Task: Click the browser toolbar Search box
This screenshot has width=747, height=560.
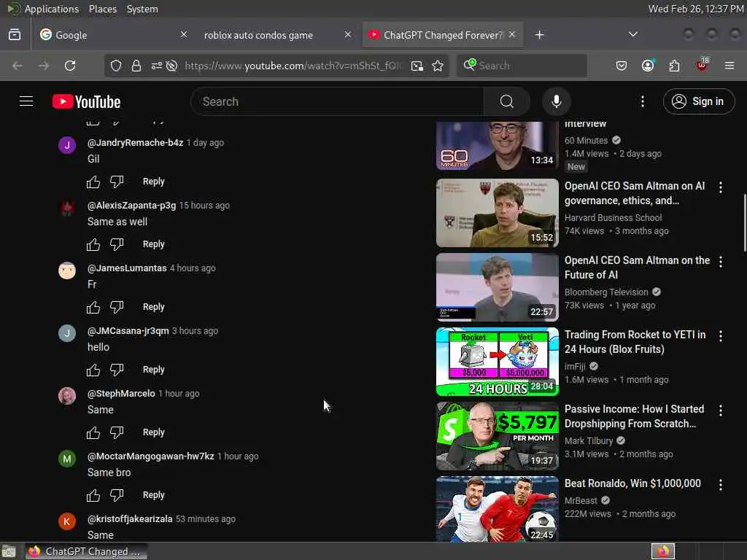Action: pos(522,66)
